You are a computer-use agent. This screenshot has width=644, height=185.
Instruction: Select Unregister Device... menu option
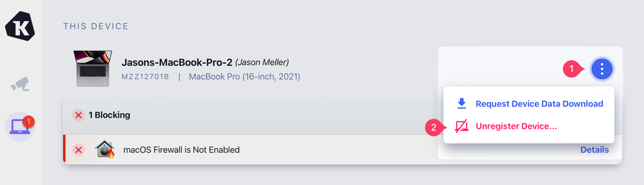click(516, 126)
